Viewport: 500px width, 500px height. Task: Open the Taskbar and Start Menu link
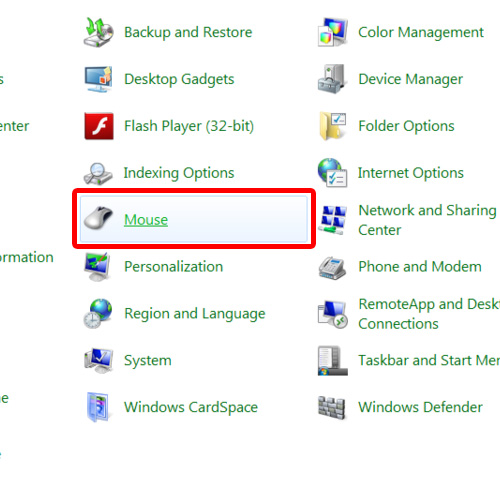coord(429,360)
